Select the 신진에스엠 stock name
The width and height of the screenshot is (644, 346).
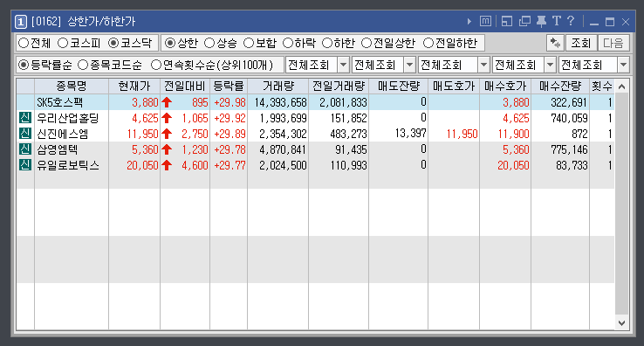[x=63, y=134]
